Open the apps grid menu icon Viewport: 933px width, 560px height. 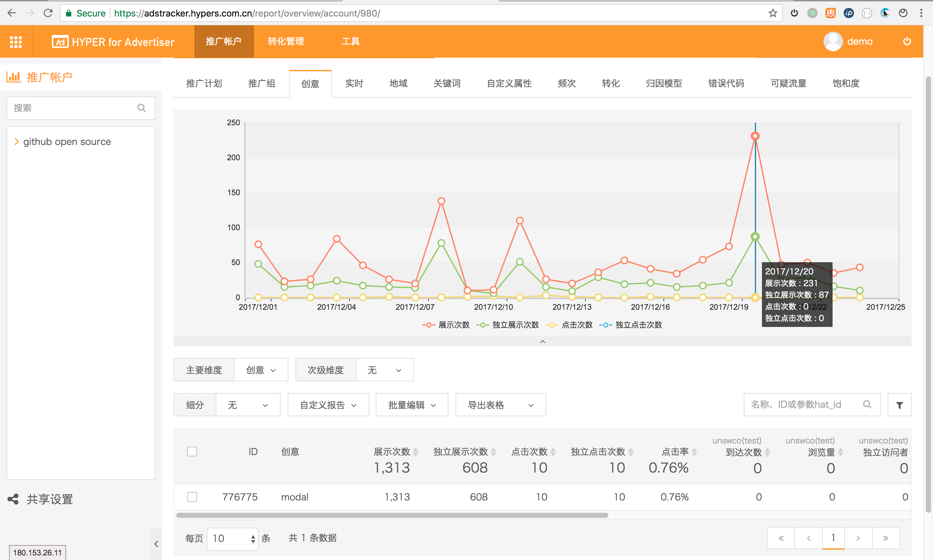(16, 41)
